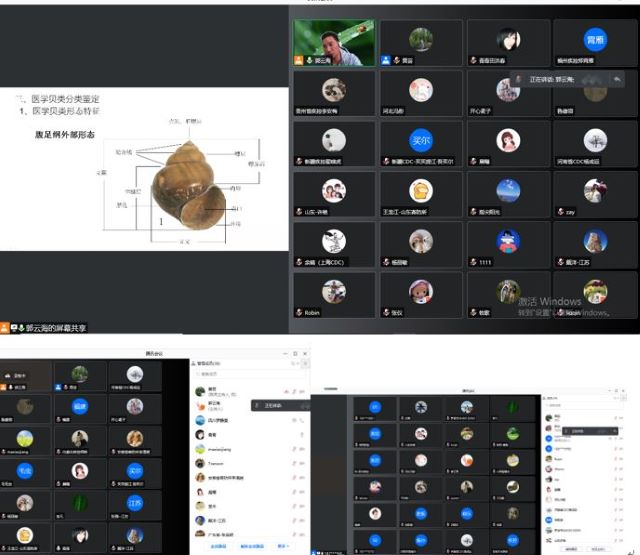Click the orange host badge on 郭云海's tile
The image size is (640, 555).
pos(298,61)
